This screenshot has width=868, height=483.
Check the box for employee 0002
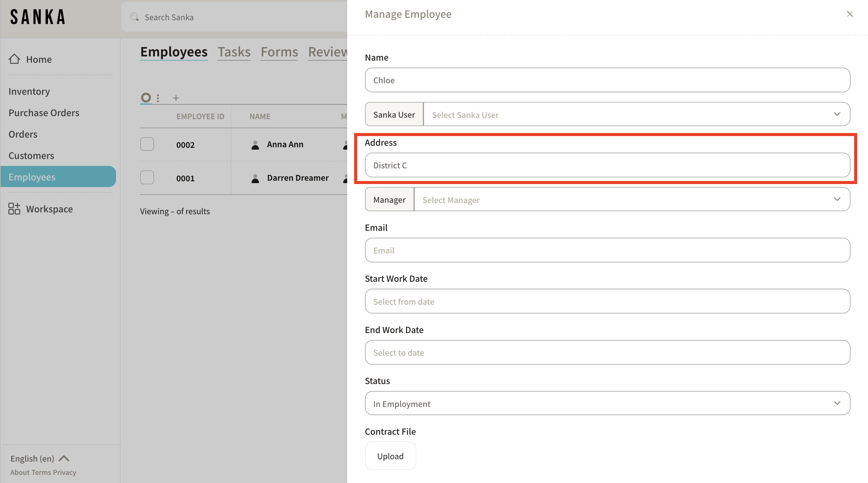(147, 145)
